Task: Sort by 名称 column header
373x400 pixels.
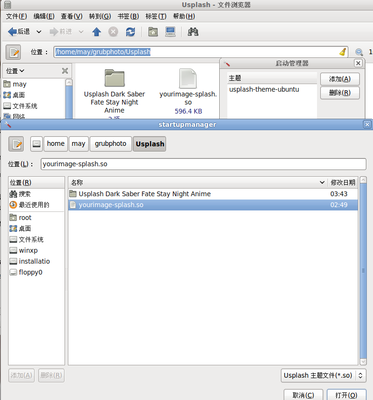Action: pyautogui.click(x=198, y=183)
